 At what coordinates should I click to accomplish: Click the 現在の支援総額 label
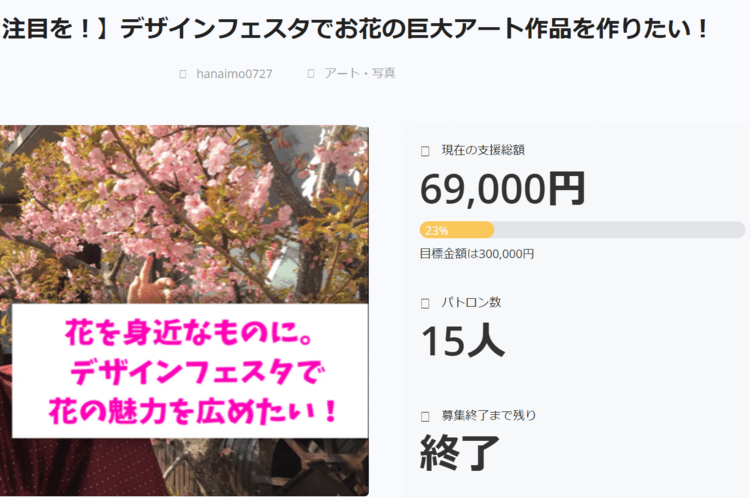click(483, 150)
